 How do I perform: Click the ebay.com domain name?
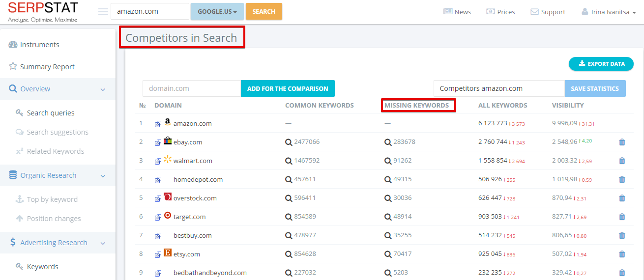click(x=188, y=142)
